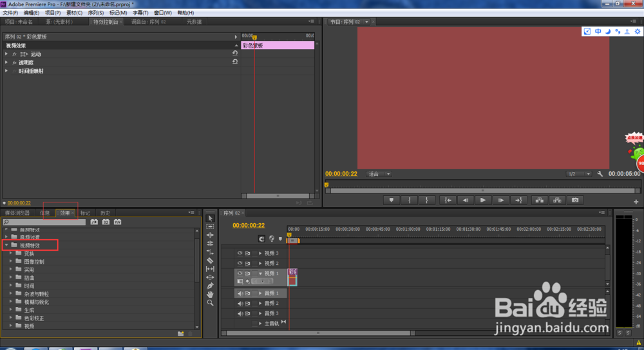This screenshot has width=644, height=350.
Task: Mute track 音频 1 speaker icon
Action: (240, 294)
